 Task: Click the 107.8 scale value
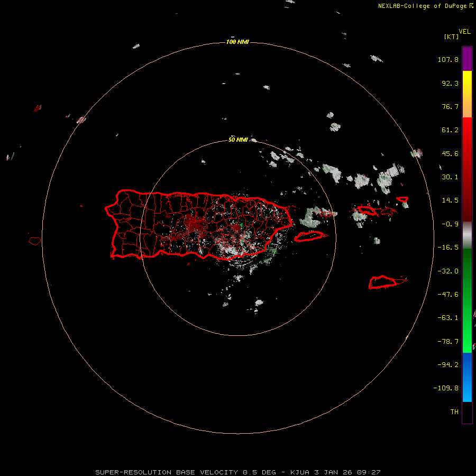(x=448, y=59)
